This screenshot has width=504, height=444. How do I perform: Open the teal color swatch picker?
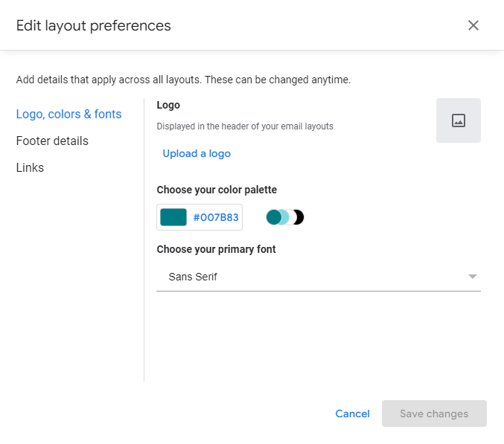point(173,217)
